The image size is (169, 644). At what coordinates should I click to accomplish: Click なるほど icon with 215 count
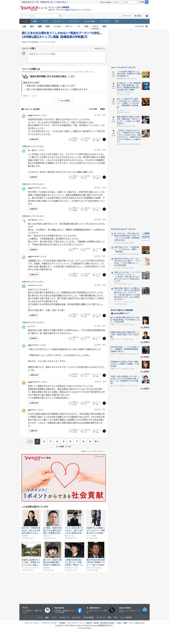pyautogui.click(x=82, y=140)
